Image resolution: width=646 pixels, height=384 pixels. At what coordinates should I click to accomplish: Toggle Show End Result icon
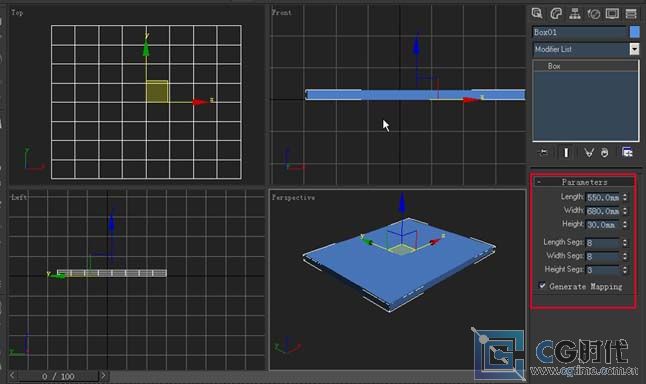coord(566,153)
